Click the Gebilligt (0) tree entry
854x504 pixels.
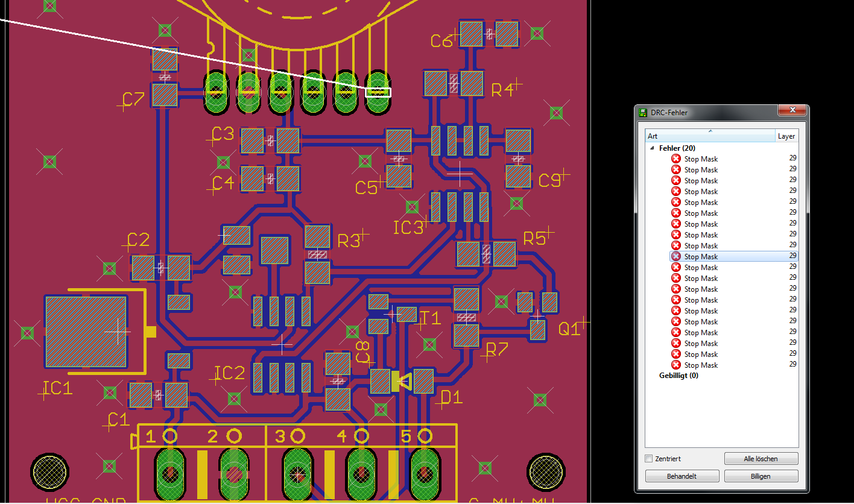tap(678, 375)
